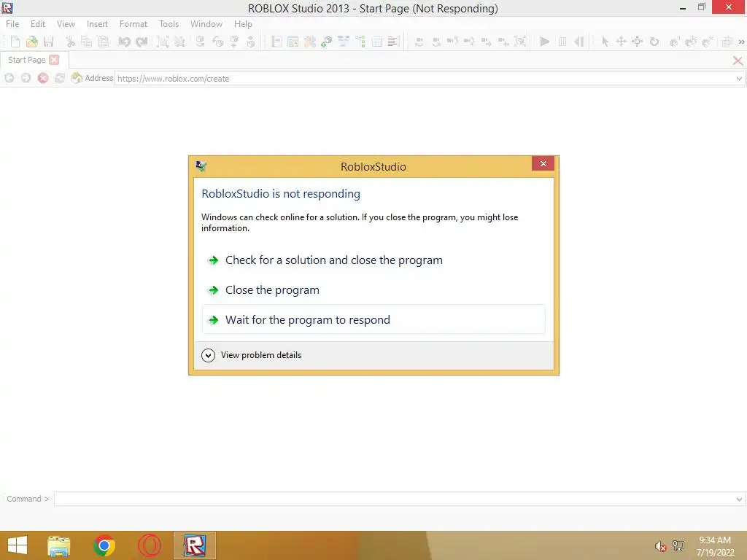Viewport: 747px width, 560px height.
Task: Click the Home house icon by Address
Action: 76,78
